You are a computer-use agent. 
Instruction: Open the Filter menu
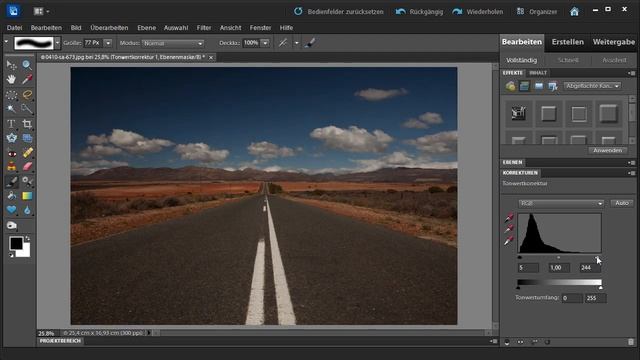pyautogui.click(x=204, y=28)
